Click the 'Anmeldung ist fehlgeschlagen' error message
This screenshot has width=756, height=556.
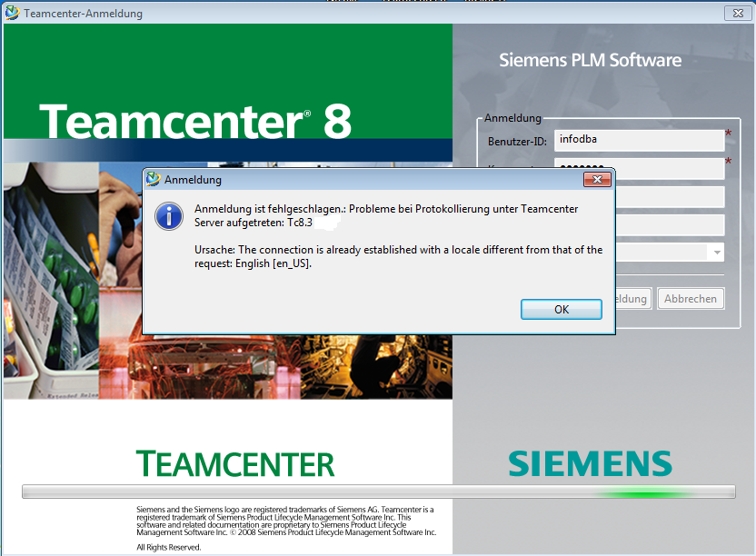[x=386, y=215]
